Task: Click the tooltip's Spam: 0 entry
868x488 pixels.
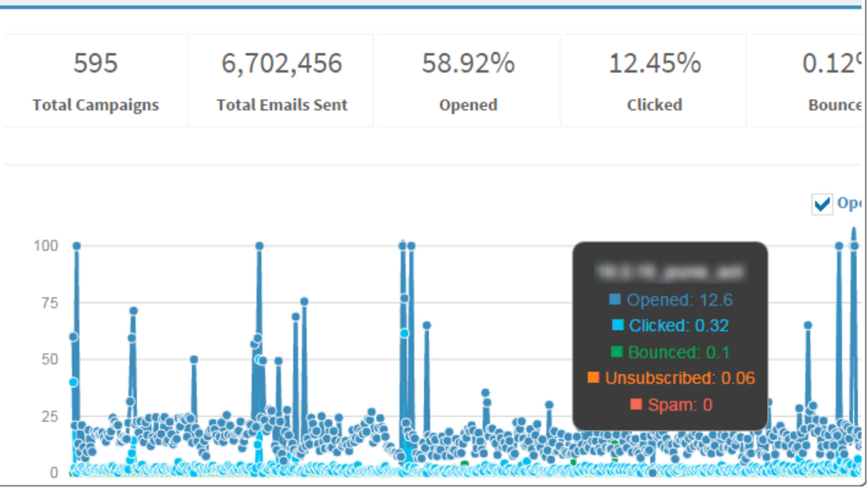Action: coord(680,405)
